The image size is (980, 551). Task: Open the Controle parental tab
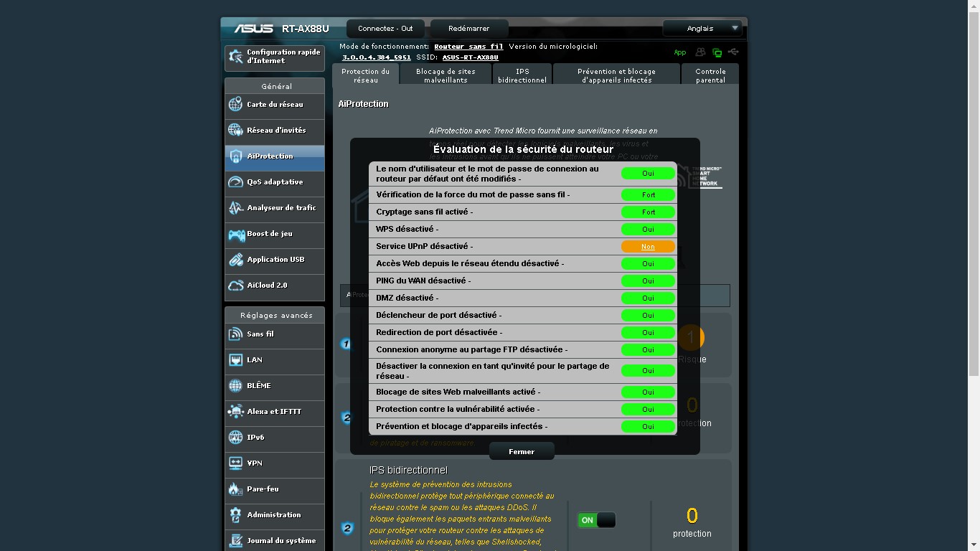coord(710,76)
